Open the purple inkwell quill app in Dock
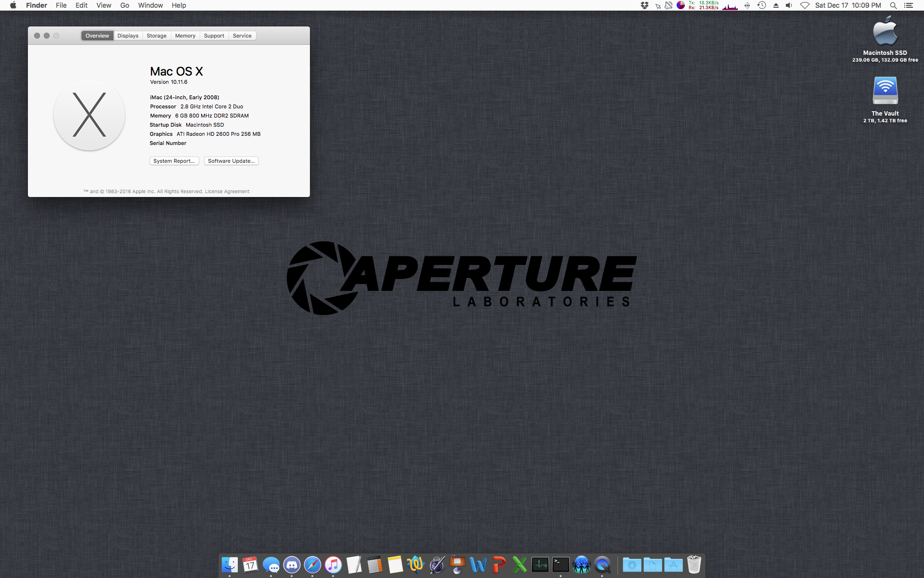This screenshot has height=578, width=924. click(x=436, y=565)
